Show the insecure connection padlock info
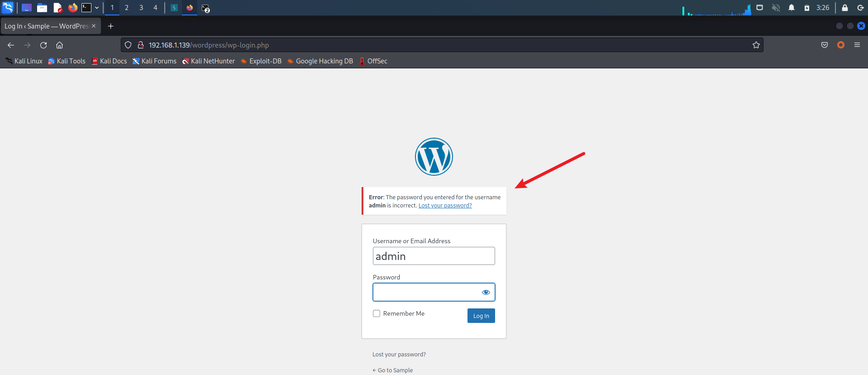The height and width of the screenshot is (375, 868). click(x=141, y=45)
